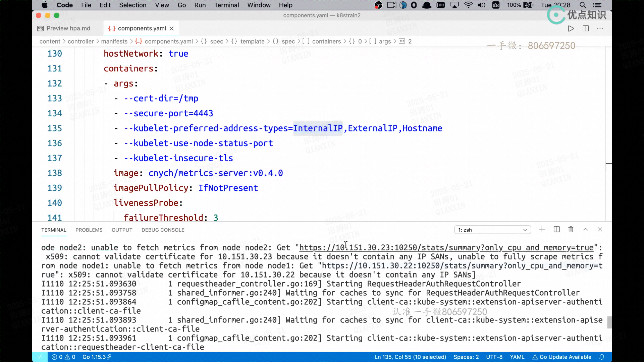The height and width of the screenshot is (362, 644).
Task: Change Spaces: 2 indentation setting
Action: pyautogui.click(x=466, y=357)
